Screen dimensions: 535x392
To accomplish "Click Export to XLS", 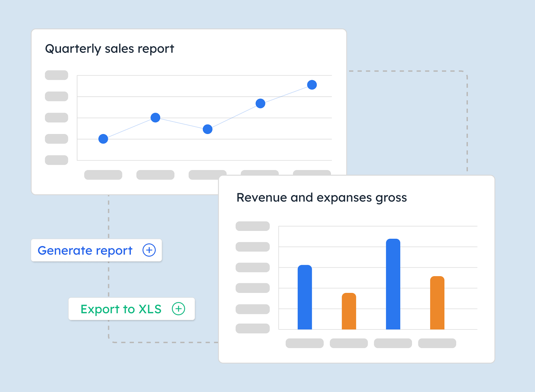I will (x=121, y=309).
